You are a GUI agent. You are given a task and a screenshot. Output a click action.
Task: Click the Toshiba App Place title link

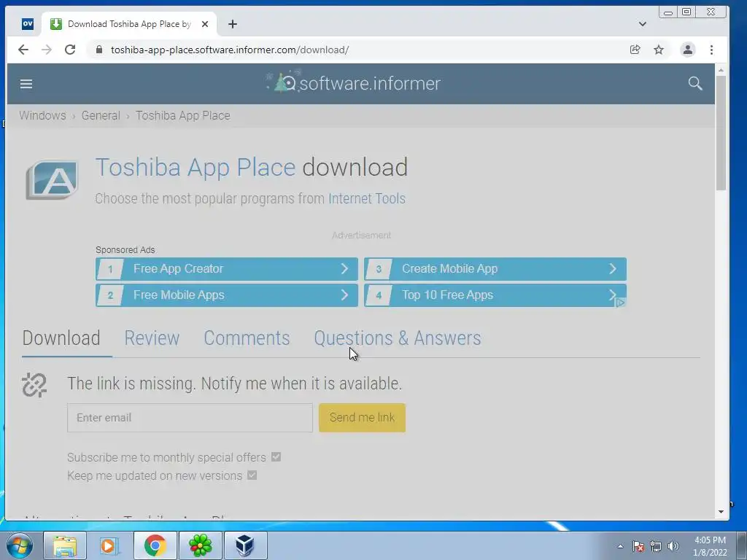coord(196,168)
